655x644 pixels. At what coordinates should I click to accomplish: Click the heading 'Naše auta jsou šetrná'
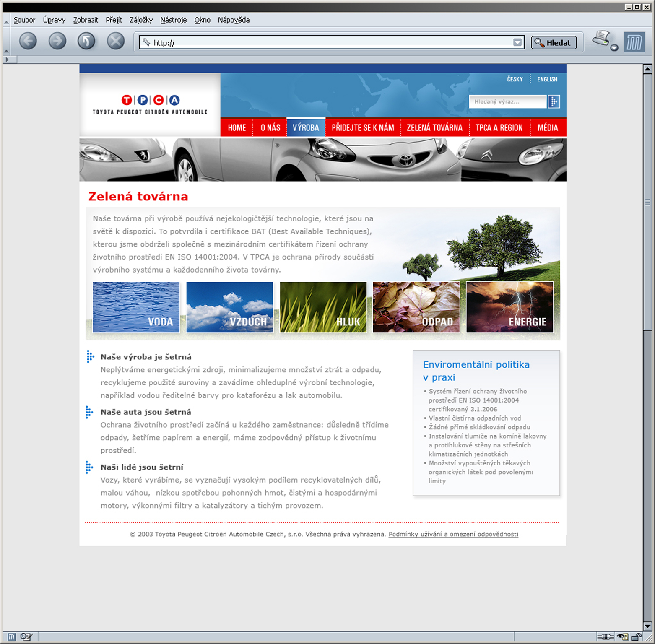(x=146, y=412)
